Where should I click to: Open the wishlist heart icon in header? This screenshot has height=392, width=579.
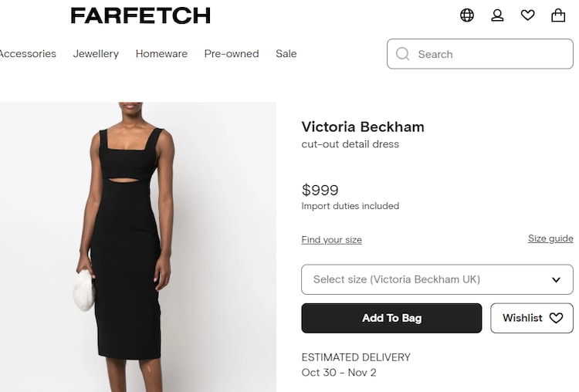[x=528, y=15]
